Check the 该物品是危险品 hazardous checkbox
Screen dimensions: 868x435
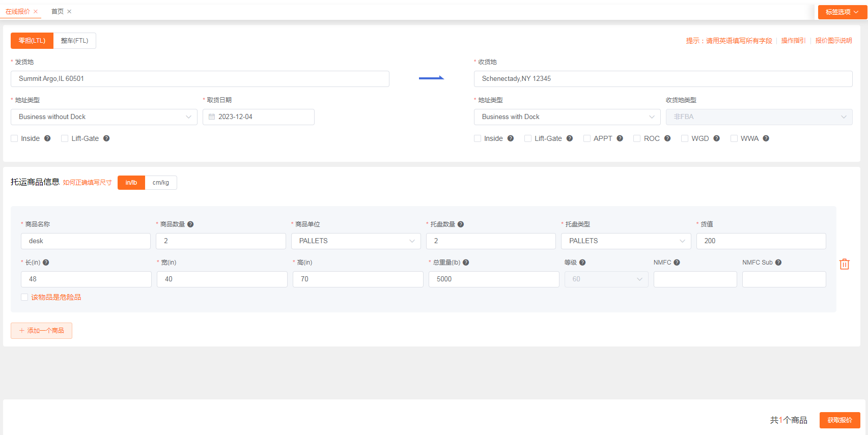point(24,297)
